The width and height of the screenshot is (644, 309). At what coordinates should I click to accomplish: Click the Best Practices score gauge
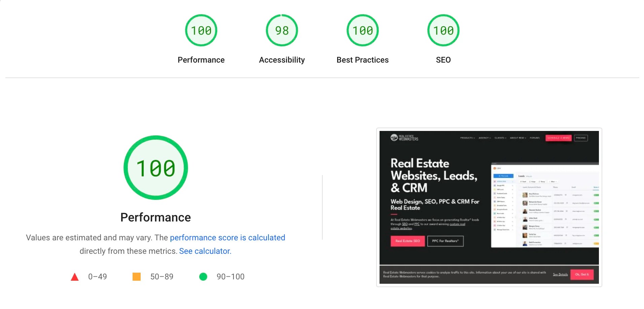(362, 30)
